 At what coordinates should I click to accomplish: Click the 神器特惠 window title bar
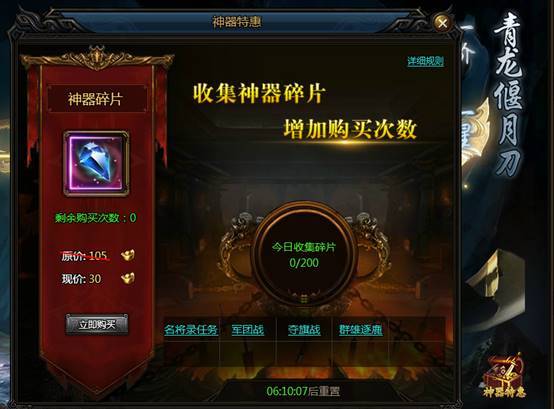237,22
